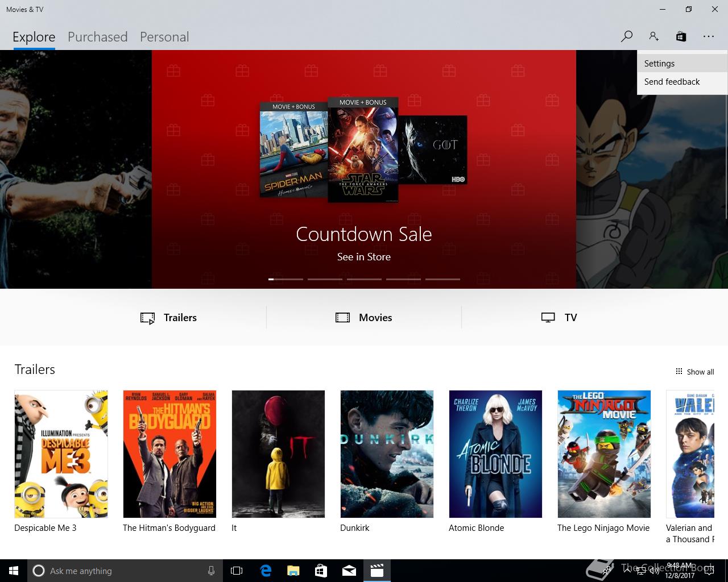Click Movies & TV taskbar icon

(377, 571)
